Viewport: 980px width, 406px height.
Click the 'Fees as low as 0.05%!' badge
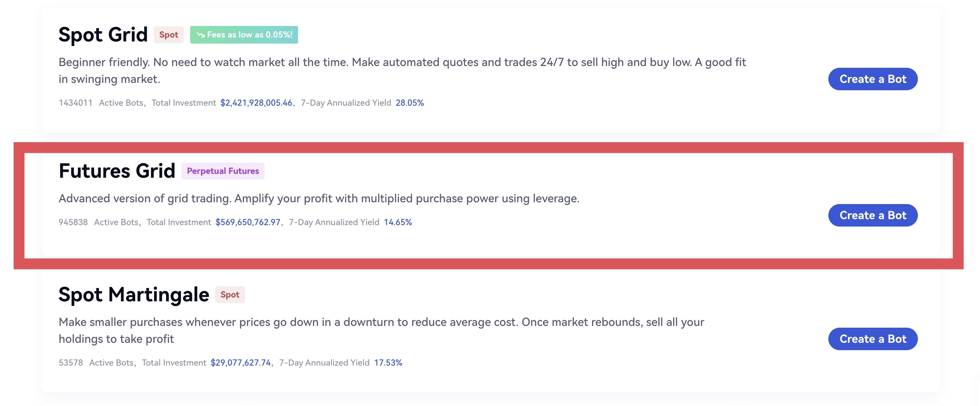(x=249, y=35)
